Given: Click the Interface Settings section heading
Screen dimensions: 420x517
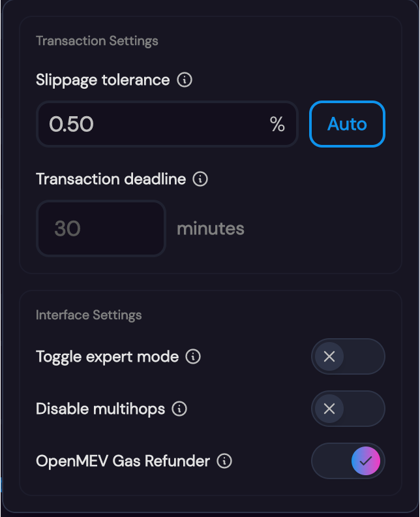Looking at the screenshot, I should click(89, 315).
